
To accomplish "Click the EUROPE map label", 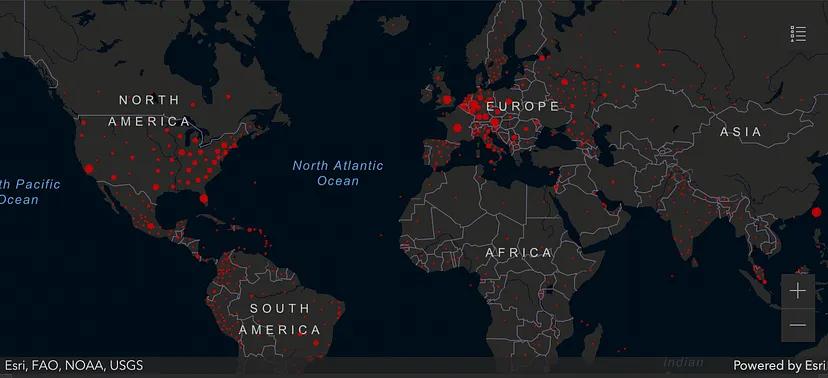I will pos(522,107).
